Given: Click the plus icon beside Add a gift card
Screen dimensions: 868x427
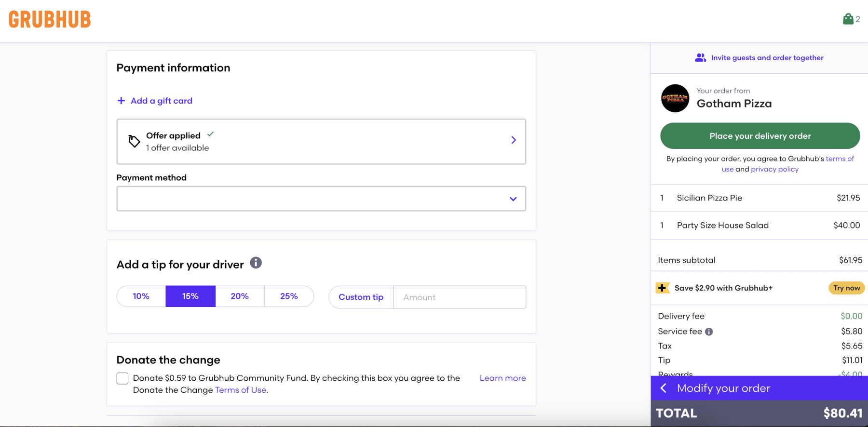Looking at the screenshot, I should point(121,101).
